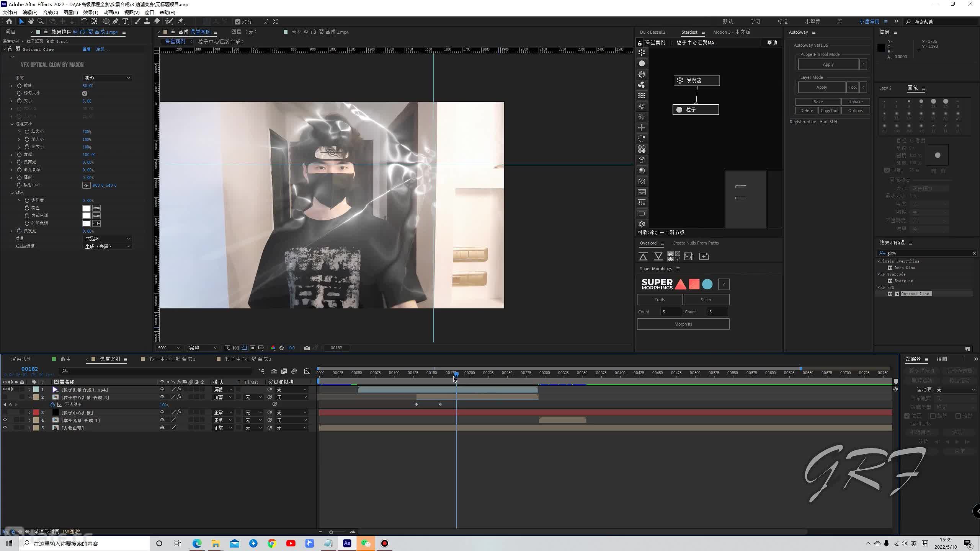Switch to 粒子中心汇聚 合成1 timeline tab
Viewport: 980px width, 551px height.
coord(172,359)
